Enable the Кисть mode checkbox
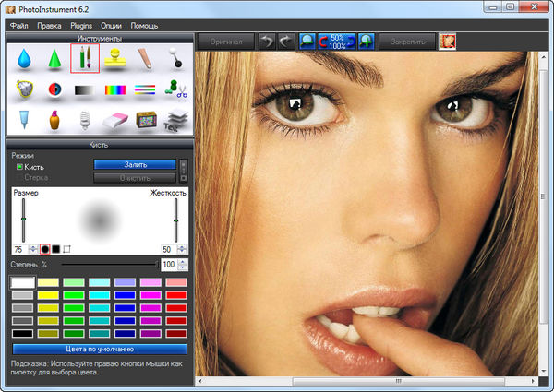554x392 pixels. (x=20, y=167)
